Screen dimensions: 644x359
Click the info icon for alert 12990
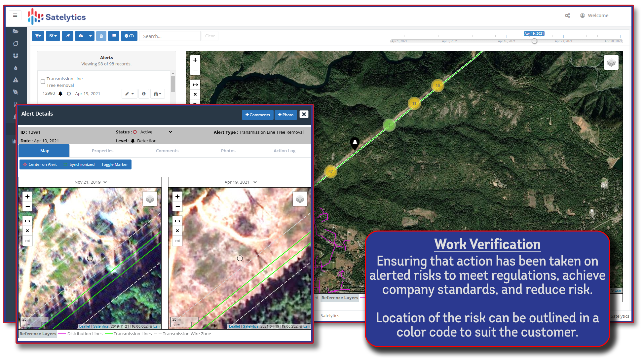coord(144,94)
